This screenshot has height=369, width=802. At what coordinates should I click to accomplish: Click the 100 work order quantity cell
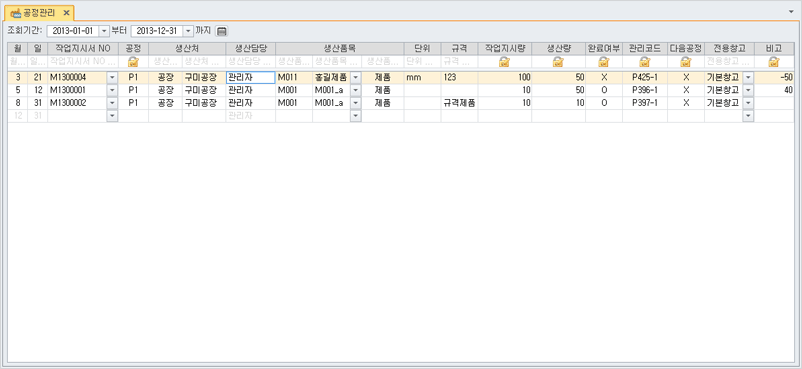point(505,78)
